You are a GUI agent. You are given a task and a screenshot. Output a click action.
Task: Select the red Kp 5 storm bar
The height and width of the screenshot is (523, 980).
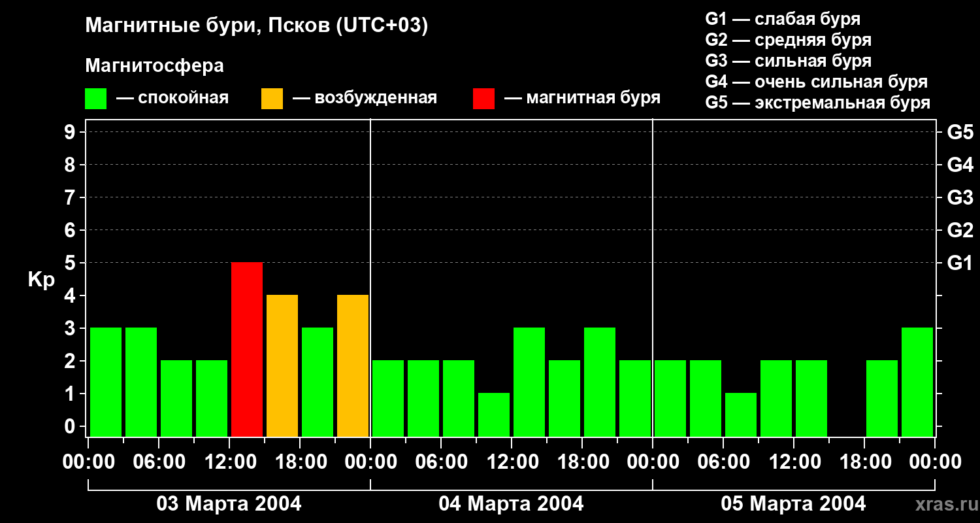click(x=247, y=349)
